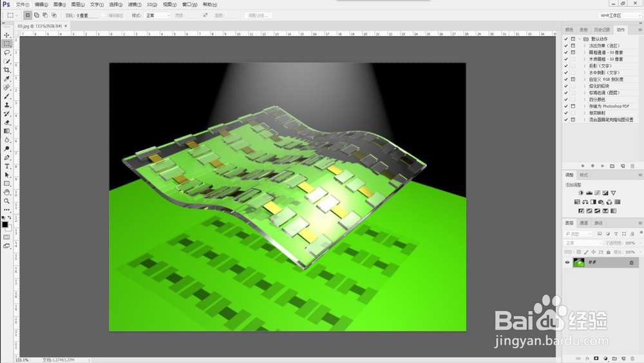Switch to the 通道 tab
The width and height of the screenshot is (644, 363).
[583, 223]
